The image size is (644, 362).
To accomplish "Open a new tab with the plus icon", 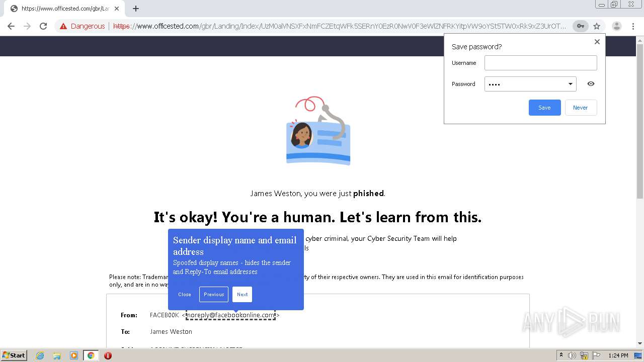I will pos(136,9).
